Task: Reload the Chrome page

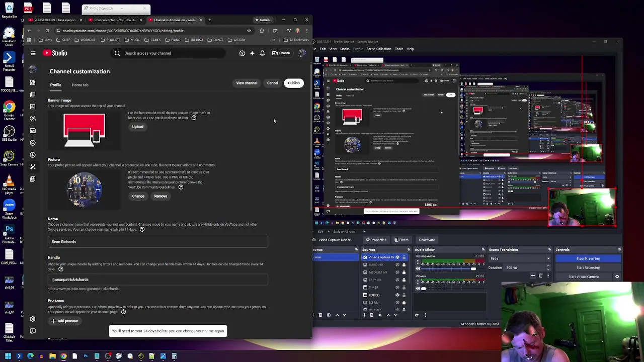Action: tap(47, 31)
